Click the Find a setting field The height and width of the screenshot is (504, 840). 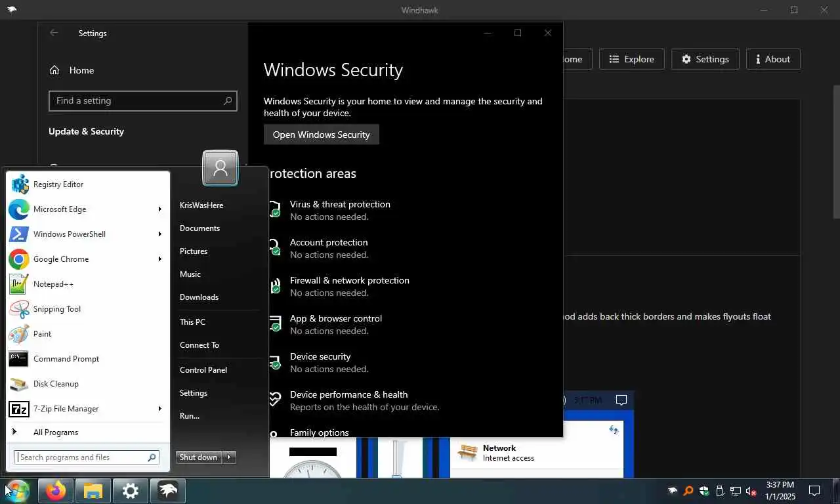point(142,100)
